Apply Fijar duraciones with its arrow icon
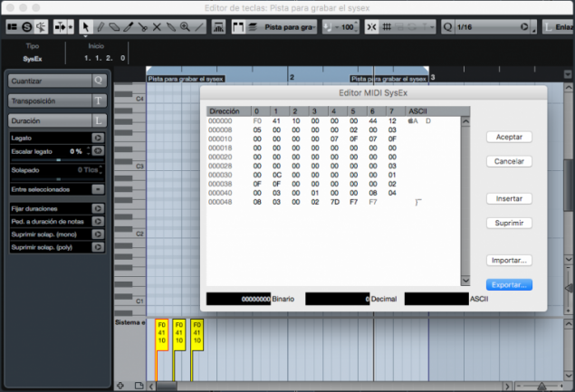Screen dimensions: 575x392 coord(98,208)
